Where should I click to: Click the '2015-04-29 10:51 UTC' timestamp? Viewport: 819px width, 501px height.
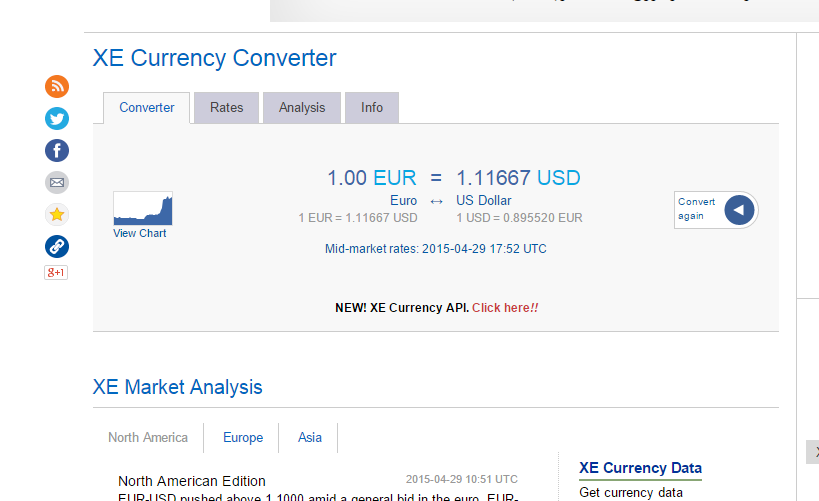pos(462,479)
